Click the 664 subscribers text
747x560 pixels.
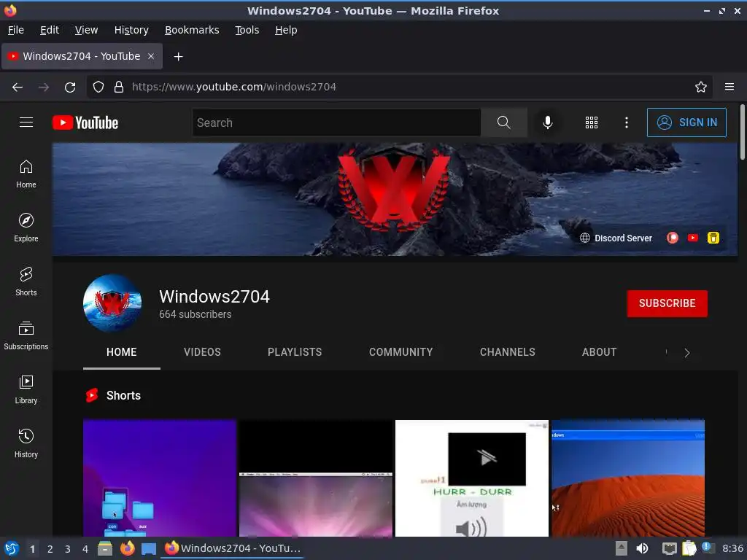[196, 314]
